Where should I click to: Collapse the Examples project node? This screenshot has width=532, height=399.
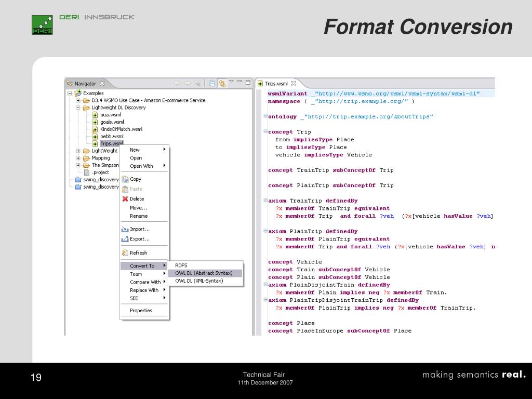[x=70, y=93]
